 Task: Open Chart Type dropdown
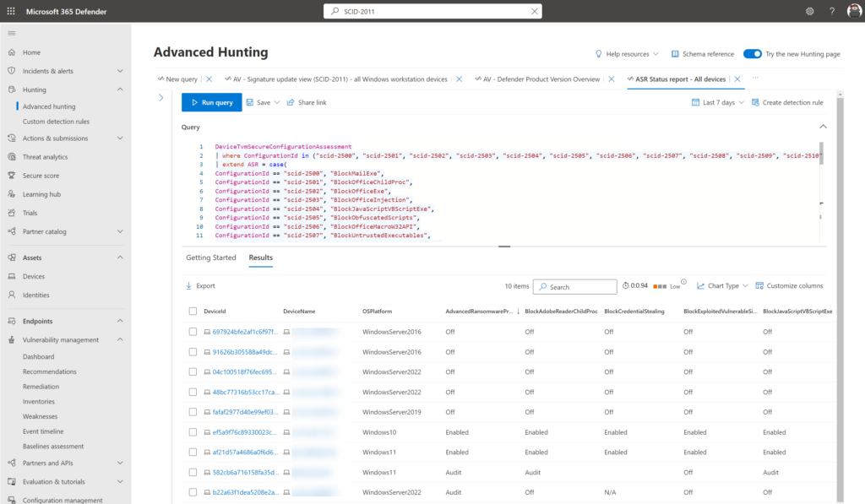722,285
